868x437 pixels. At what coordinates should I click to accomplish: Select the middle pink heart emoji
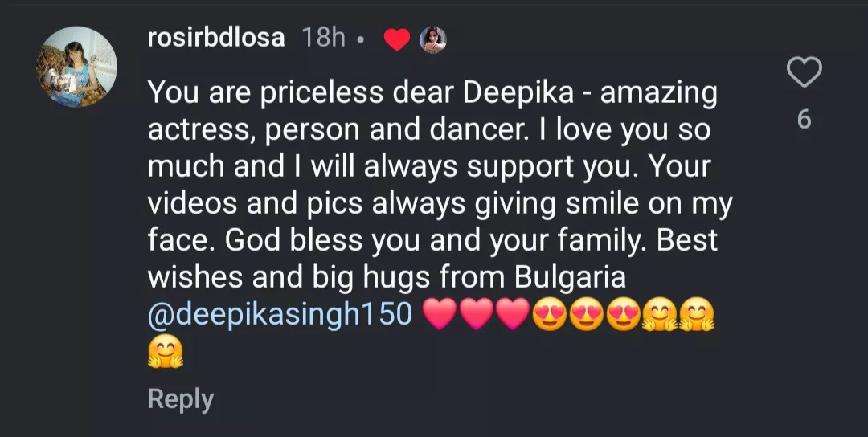477,314
